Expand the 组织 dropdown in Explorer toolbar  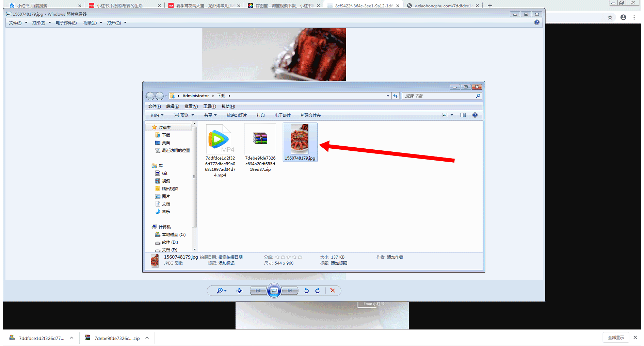pyautogui.click(x=157, y=115)
